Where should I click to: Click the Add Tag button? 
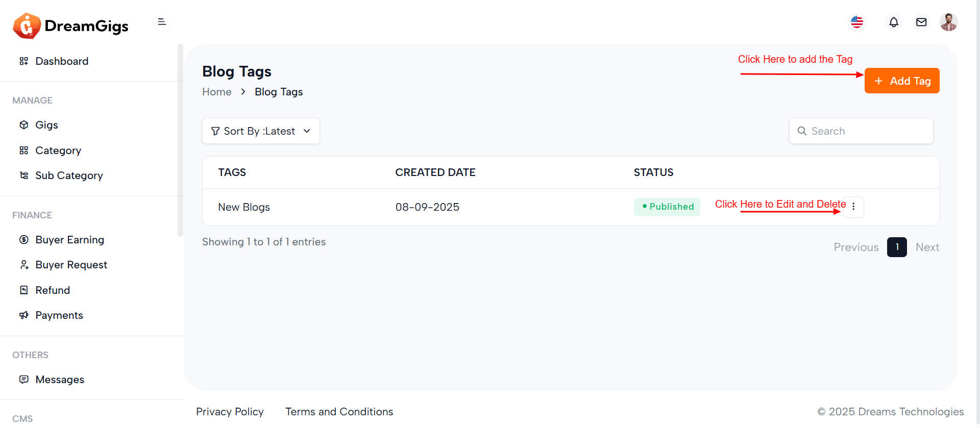coord(901,81)
